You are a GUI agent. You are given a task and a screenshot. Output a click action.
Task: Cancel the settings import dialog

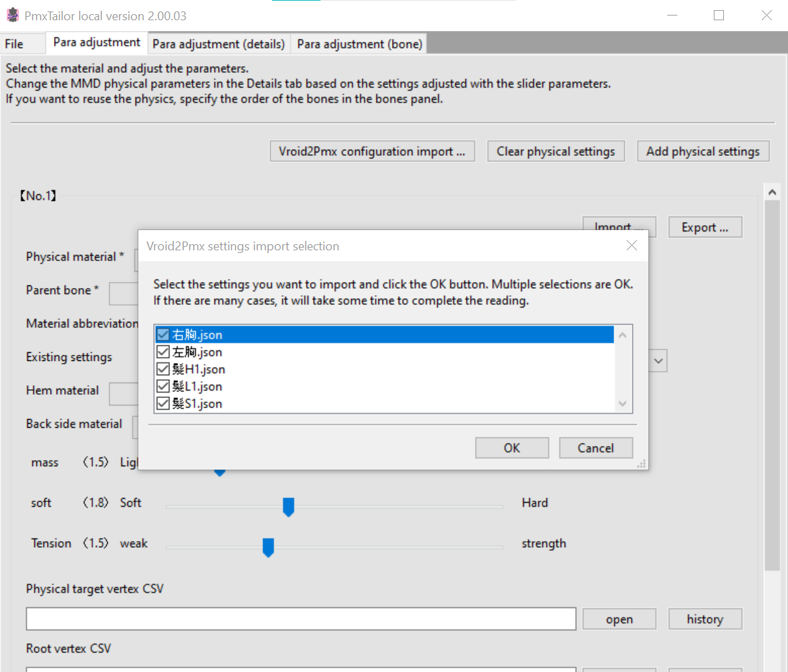pos(596,447)
